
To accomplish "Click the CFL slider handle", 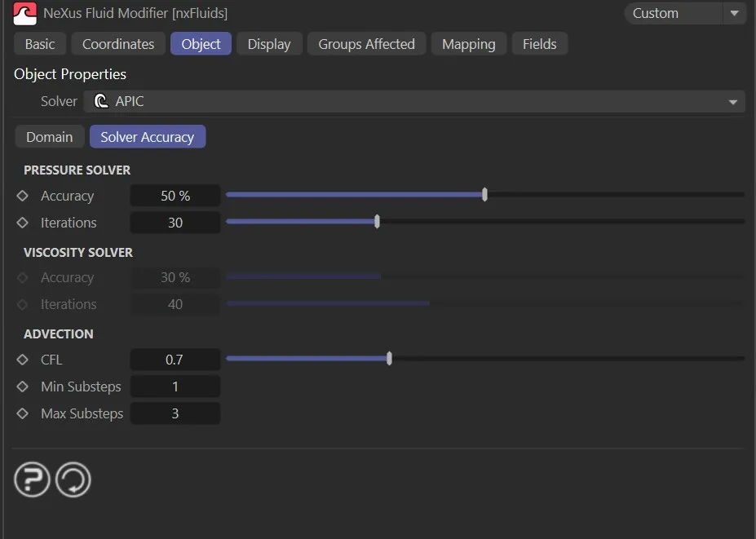I will (x=389, y=358).
